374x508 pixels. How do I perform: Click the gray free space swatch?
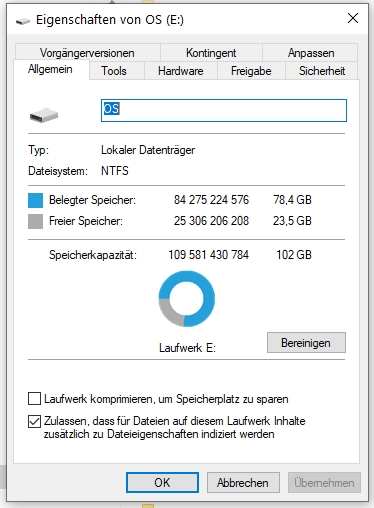[35, 221]
